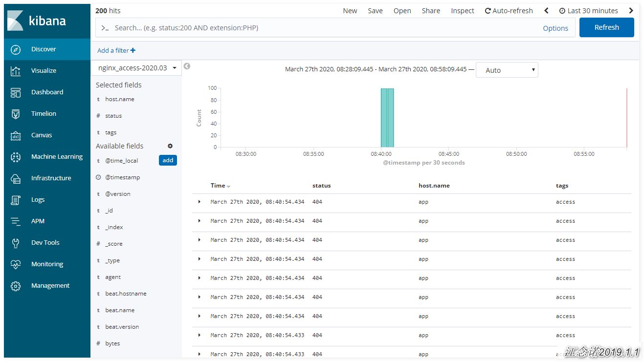Open the Infrastructure icon
This screenshot has height=362, width=644.
[x=16, y=178]
